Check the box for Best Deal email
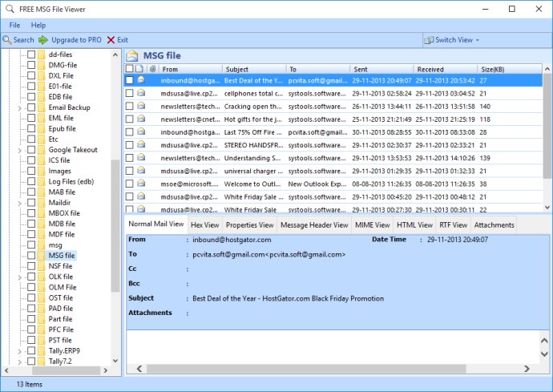This screenshot has width=553, height=392. 129,80
